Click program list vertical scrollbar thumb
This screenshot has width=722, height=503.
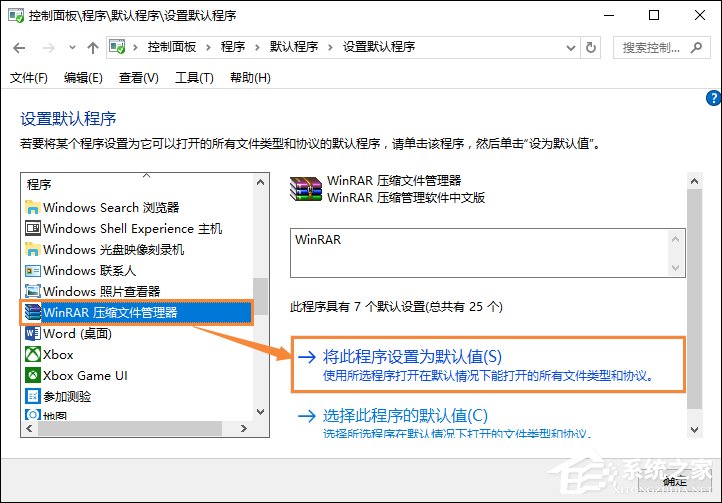coord(261,296)
